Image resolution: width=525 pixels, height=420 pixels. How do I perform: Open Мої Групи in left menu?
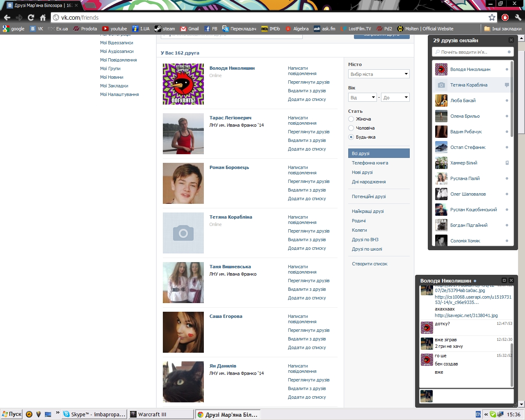tap(110, 68)
